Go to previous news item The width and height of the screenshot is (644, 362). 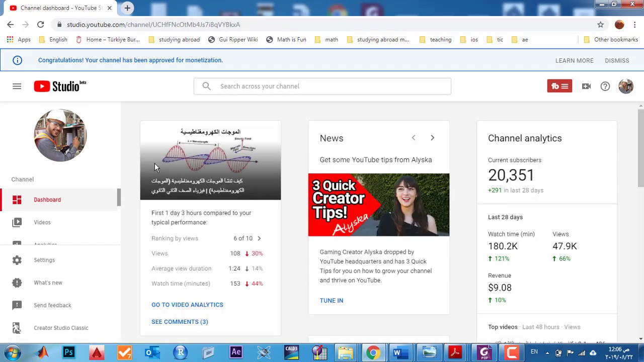coord(414,138)
